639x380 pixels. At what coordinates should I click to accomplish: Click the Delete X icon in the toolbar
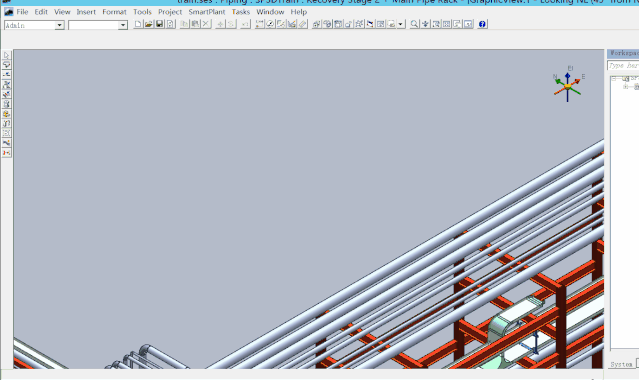[x=206, y=24]
